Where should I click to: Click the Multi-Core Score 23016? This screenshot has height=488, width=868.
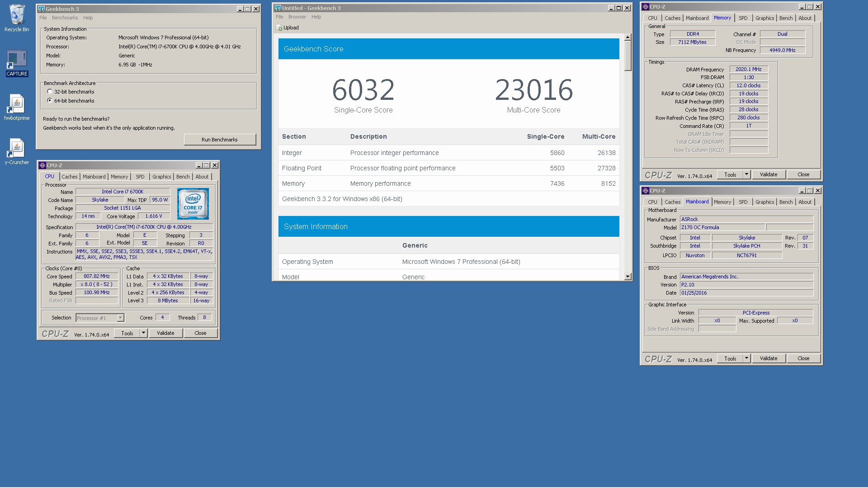pyautogui.click(x=534, y=90)
